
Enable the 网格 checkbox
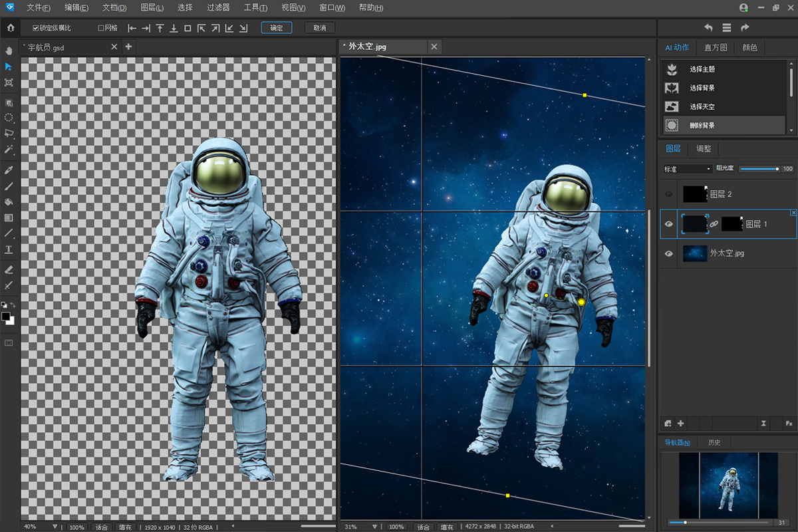tap(101, 28)
